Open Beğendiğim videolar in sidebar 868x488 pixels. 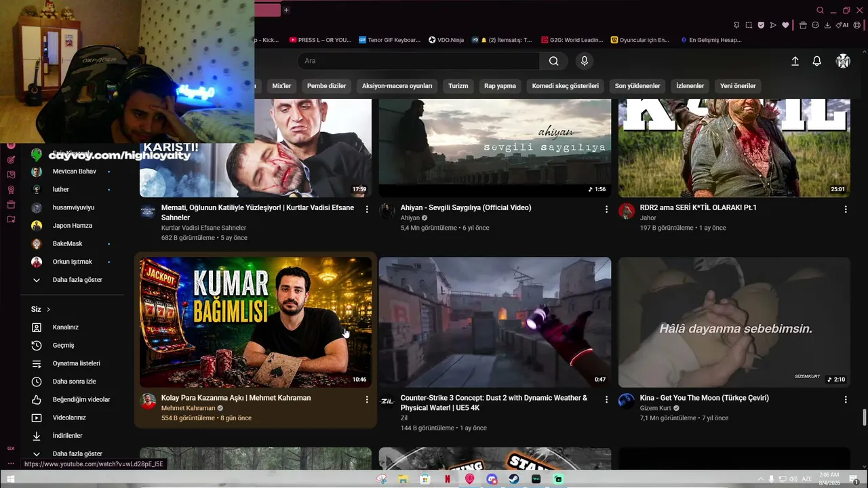pyautogui.click(x=81, y=400)
